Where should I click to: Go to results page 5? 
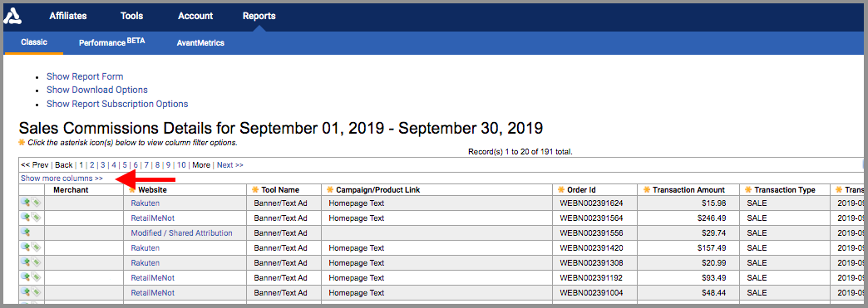tap(125, 164)
